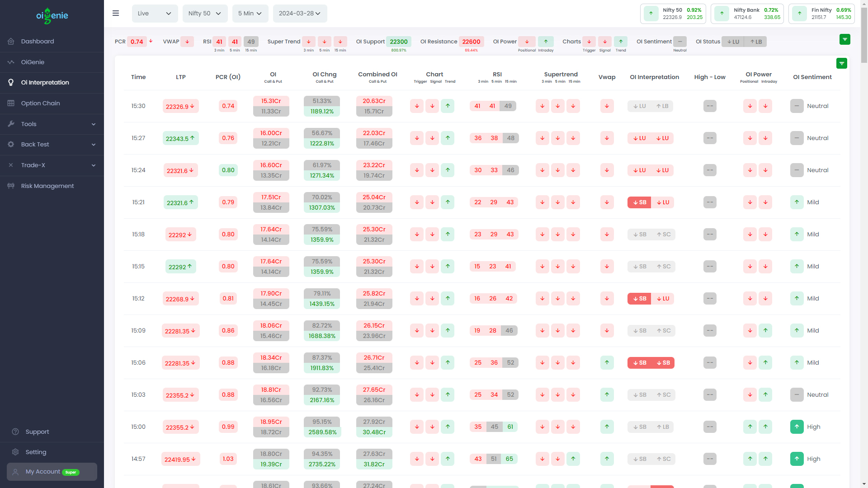Screen dimensions: 868x488
Task: Toggle the LU OI Status indicator
Action: coord(733,42)
